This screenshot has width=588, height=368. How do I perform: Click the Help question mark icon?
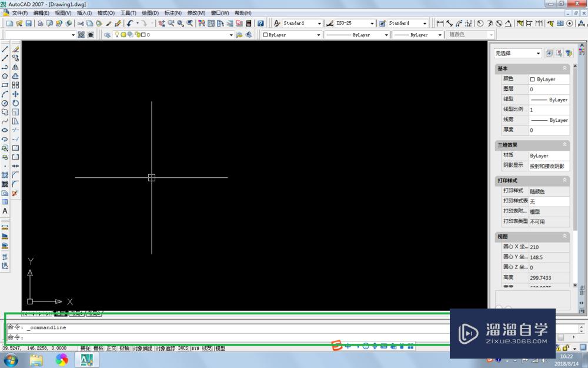[x=260, y=24]
